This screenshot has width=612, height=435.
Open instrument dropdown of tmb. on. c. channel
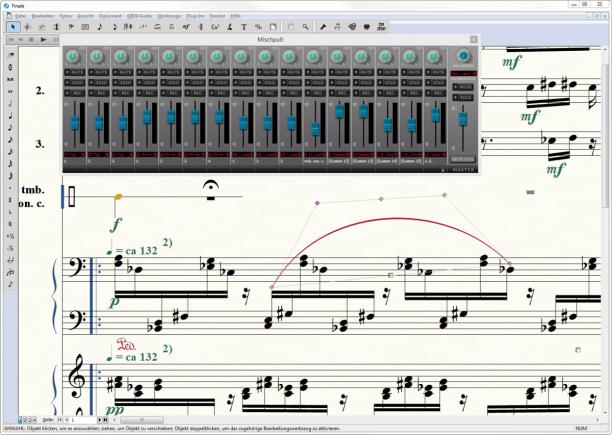[315, 154]
